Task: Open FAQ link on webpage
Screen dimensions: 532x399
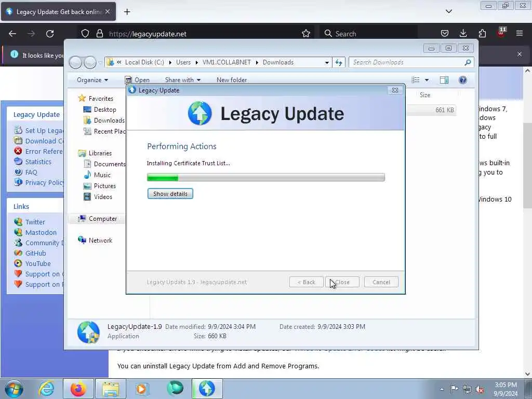Action: pos(31,172)
